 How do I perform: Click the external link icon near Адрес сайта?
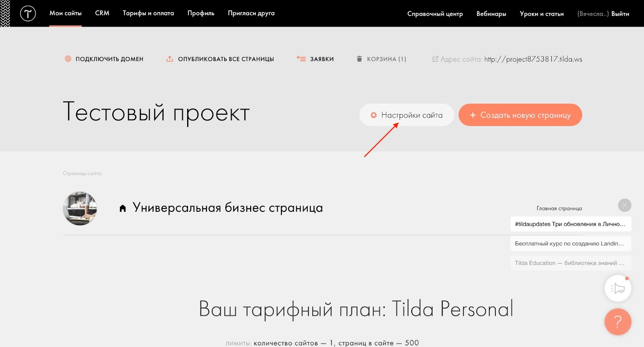coord(435,59)
